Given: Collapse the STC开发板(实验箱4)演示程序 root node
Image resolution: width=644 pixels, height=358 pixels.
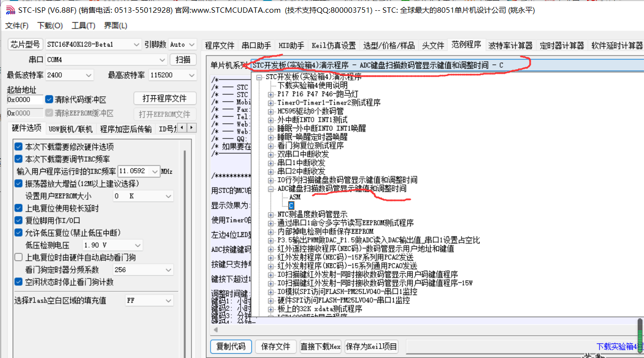Looking at the screenshot, I should coord(258,77).
